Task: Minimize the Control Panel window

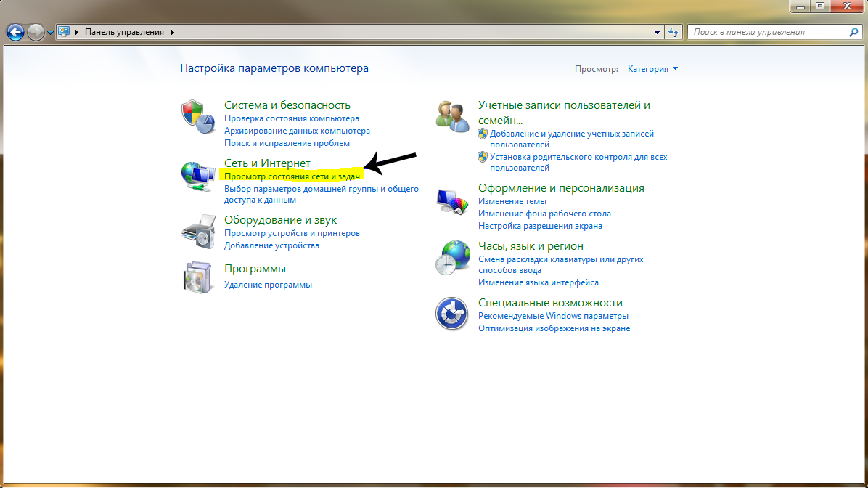Action: (801, 6)
